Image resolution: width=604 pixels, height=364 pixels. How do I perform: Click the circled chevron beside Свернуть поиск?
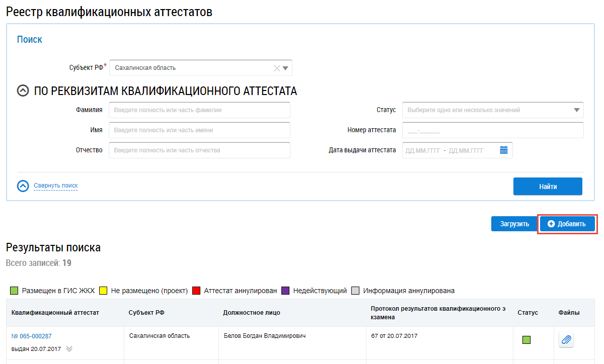[23, 186]
